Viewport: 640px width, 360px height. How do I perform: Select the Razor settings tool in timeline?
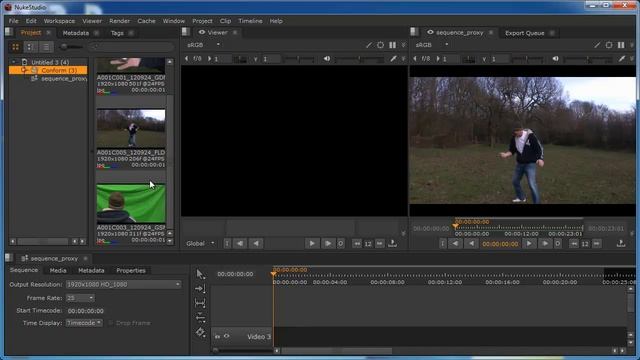tap(200, 332)
